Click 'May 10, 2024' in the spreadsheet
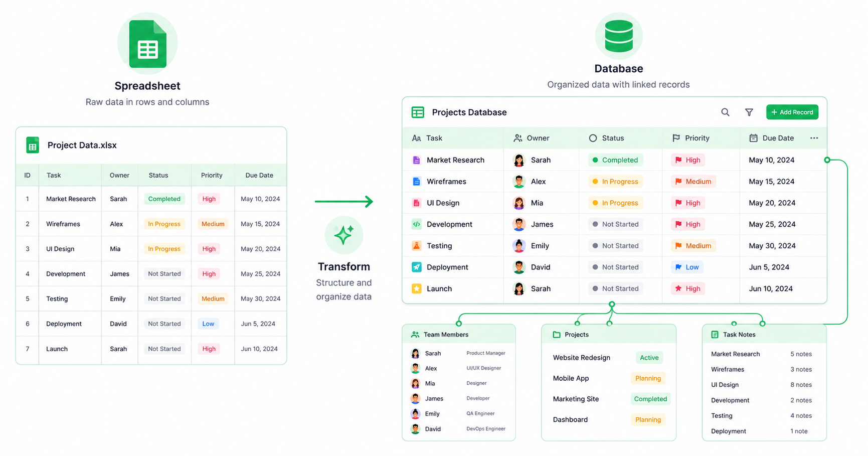Image resolution: width=868 pixels, height=456 pixels. click(x=260, y=199)
